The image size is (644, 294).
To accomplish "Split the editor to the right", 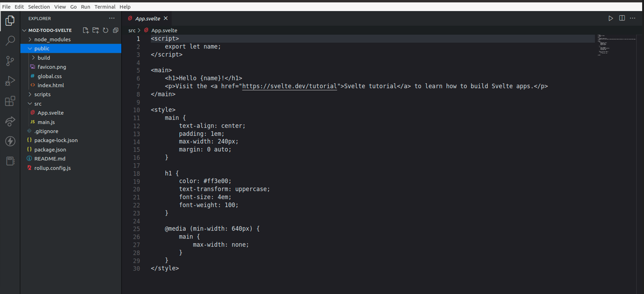I will tap(622, 18).
